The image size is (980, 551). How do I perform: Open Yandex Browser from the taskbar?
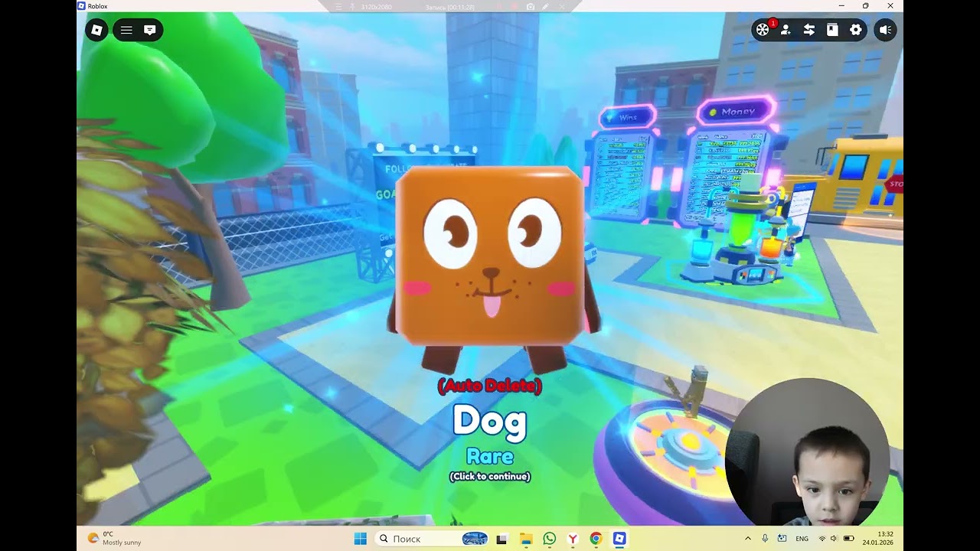[x=572, y=539]
